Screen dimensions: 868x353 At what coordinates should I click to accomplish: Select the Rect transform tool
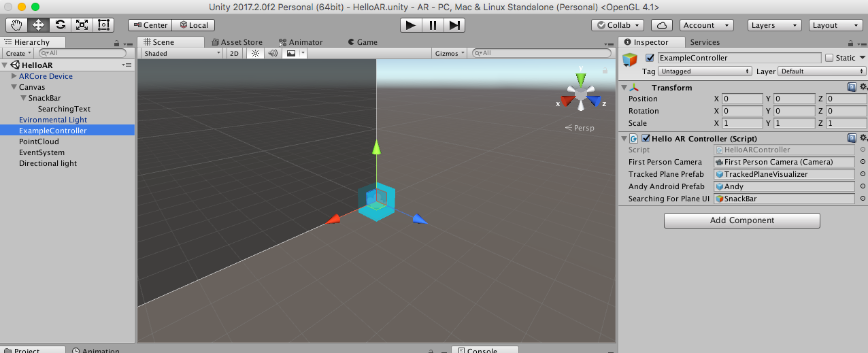pos(103,25)
